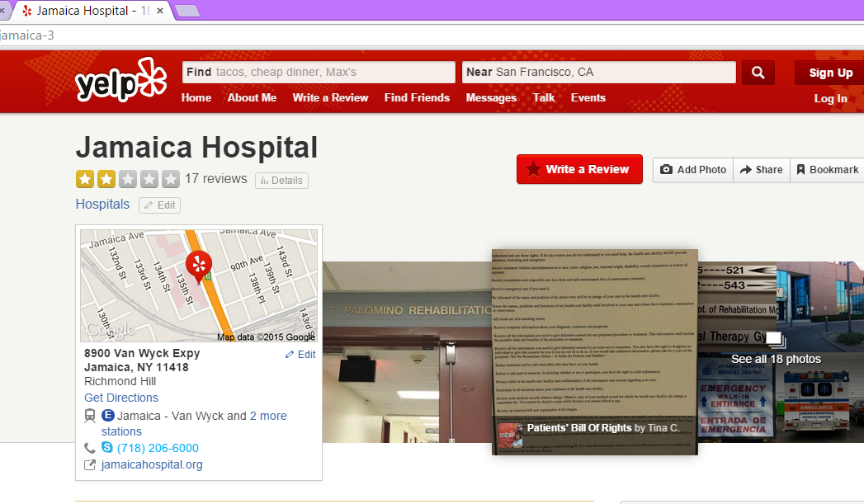This screenshot has height=504, width=864.
Task: Open a new browser tab
Action: coord(187,11)
